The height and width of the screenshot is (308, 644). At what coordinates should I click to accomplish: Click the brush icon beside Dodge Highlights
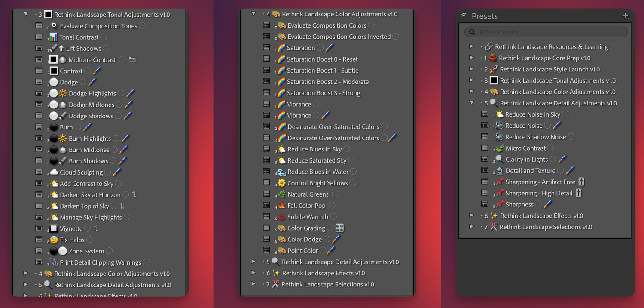tap(131, 93)
